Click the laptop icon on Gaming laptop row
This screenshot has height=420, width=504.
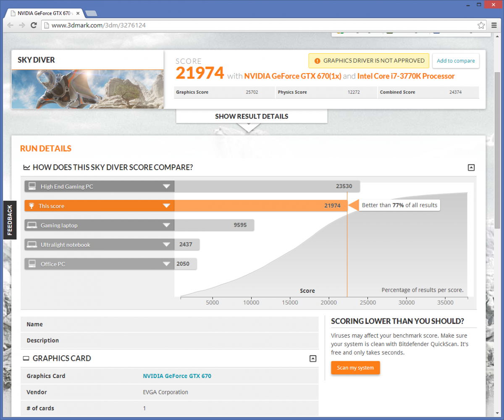pos(32,225)
